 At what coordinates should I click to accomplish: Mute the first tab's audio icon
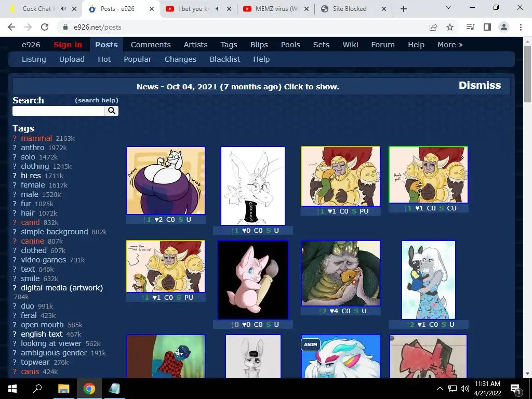[63, 9]
